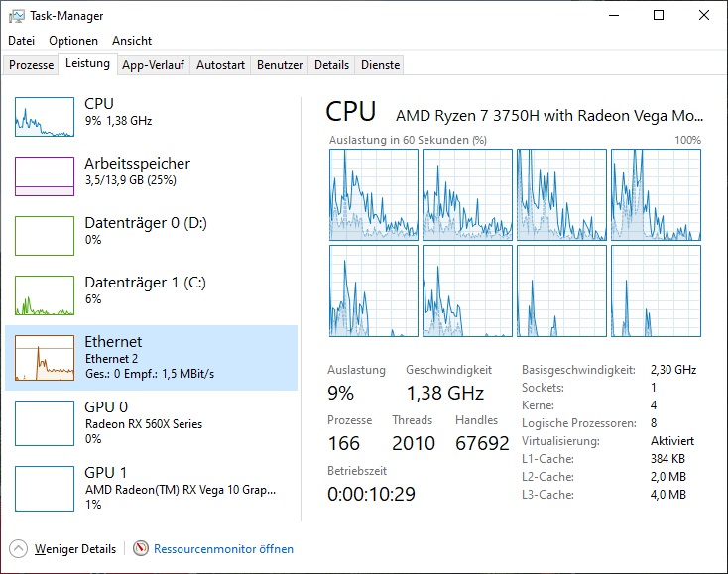Open the Datei menu
The width and height of the screenshot is (728, 574).
click(x=21, y=41)
